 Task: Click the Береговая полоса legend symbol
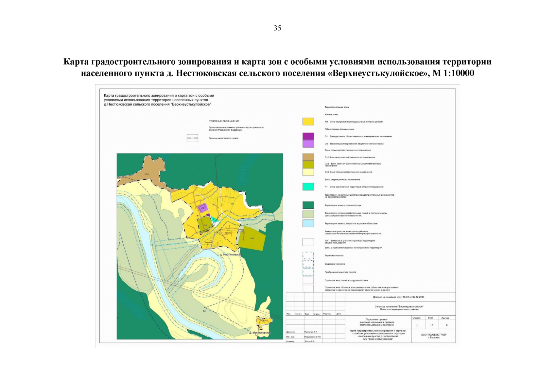click(308, 255)
